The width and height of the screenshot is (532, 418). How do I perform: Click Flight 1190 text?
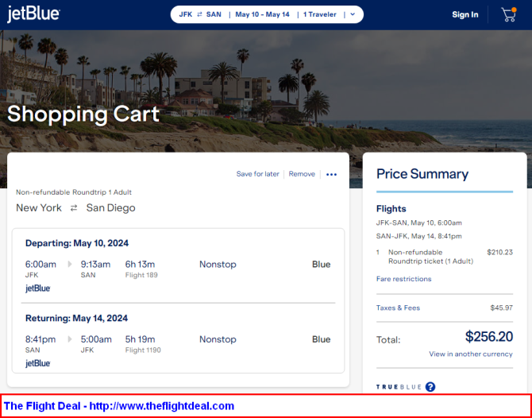pos(143,350)
